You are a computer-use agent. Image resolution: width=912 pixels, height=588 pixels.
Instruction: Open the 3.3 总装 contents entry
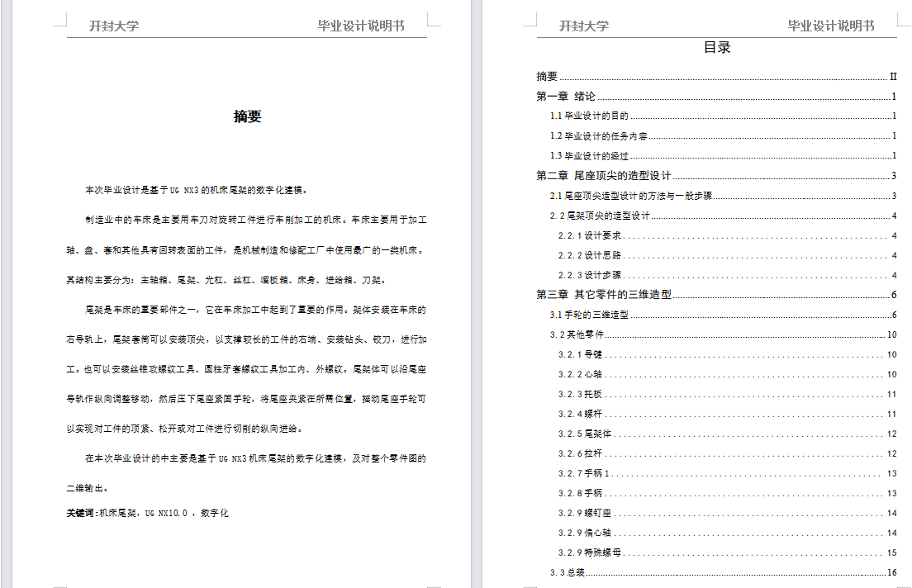[x=723, y=572]
